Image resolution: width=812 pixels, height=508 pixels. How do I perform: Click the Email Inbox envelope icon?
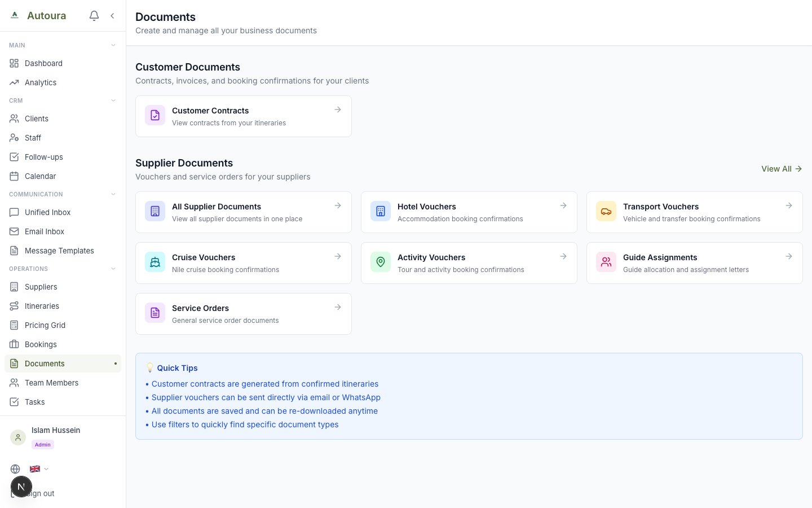[14, 231]
